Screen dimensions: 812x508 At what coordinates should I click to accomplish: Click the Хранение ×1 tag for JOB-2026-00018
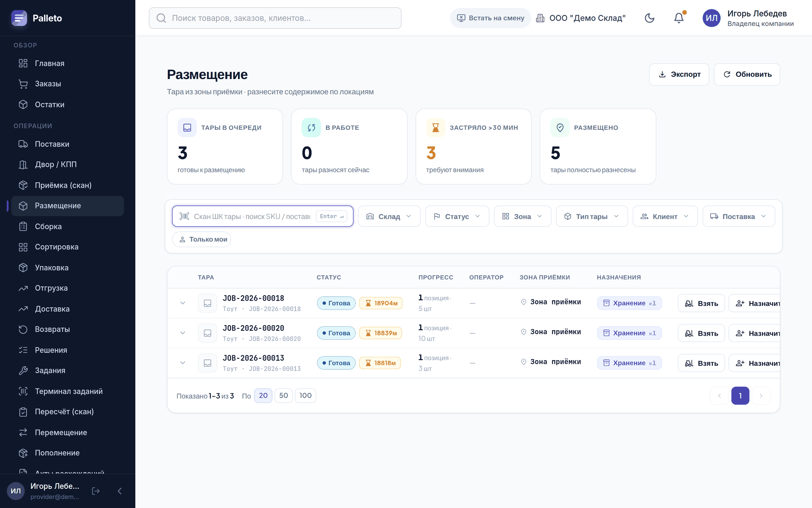(x=629, y=303)
